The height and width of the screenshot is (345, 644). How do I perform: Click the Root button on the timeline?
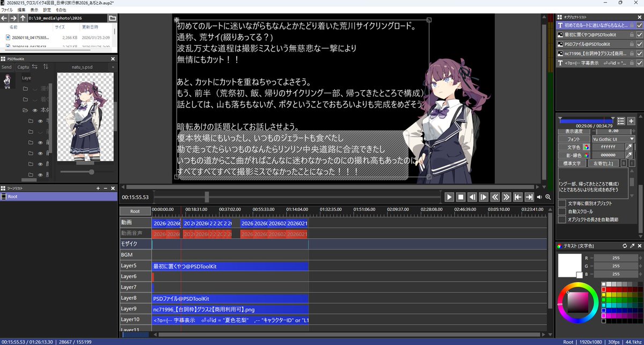pos(135,211)
